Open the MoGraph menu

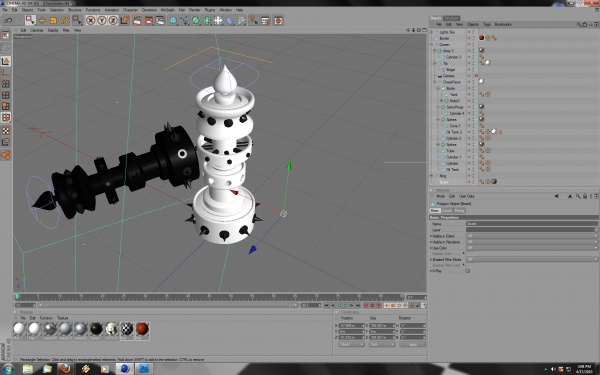click(x=168, y=10)
